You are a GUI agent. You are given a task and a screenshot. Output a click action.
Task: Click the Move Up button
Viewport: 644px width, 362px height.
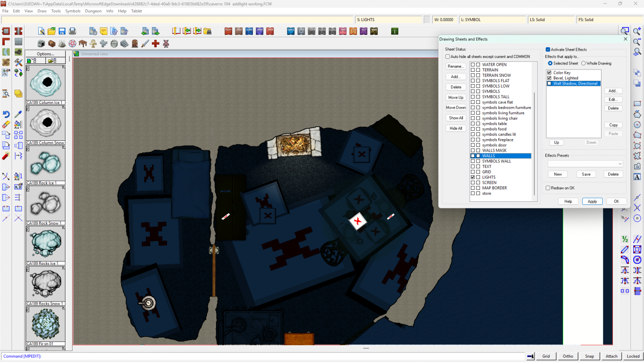[456, 97]
